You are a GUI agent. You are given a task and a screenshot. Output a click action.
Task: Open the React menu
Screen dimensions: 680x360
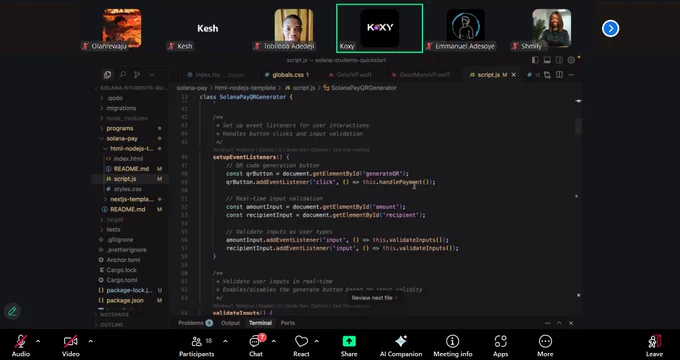301,346
